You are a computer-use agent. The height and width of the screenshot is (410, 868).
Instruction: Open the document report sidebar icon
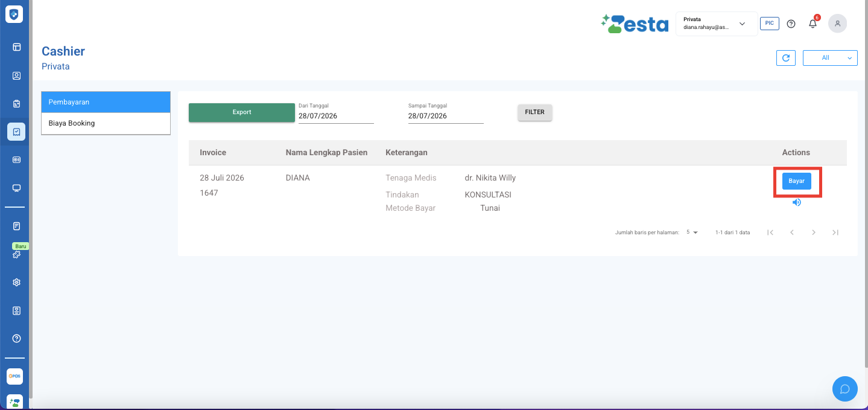pos(16,226)
